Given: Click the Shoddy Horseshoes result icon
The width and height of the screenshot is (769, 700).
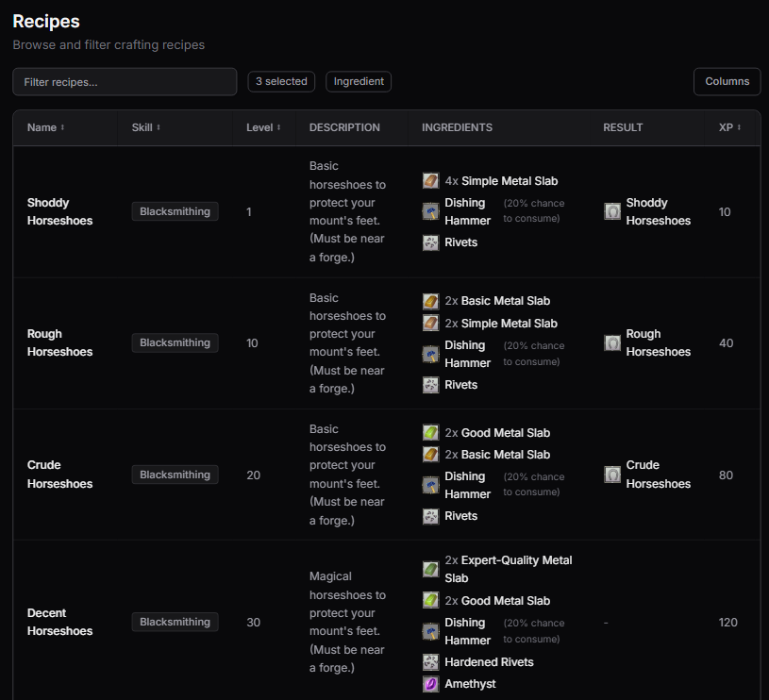Looking at the screenshot, I should [613, 211].
